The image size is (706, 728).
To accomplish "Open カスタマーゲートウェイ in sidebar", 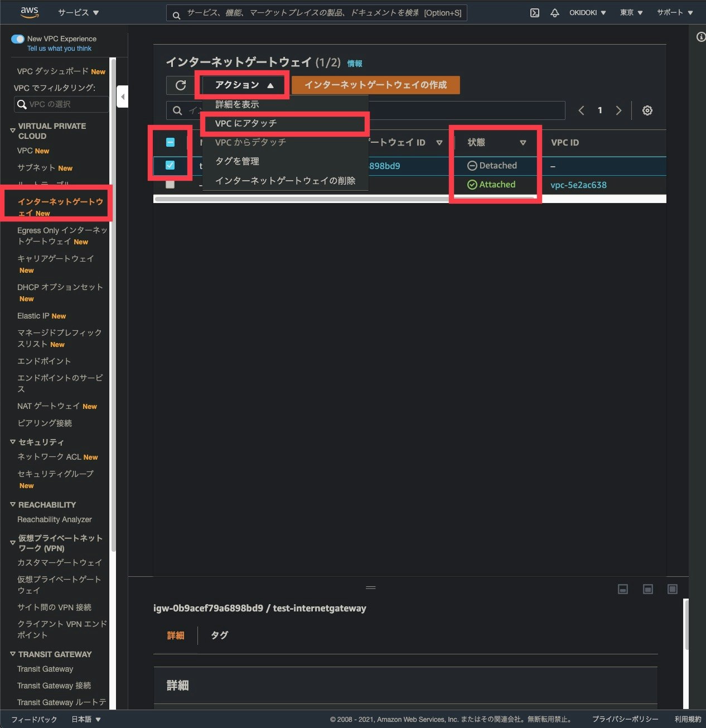I will 60,562.
